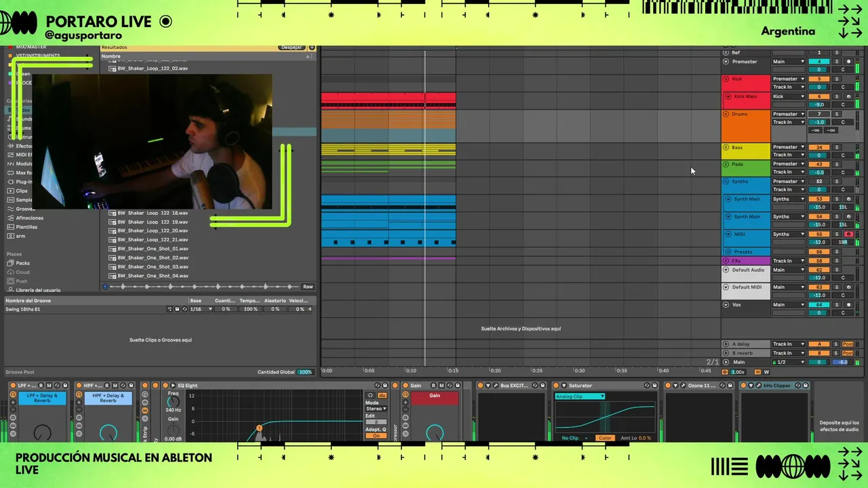Toggle the FXs track activator 58

pyautogui.click(x=818, y=261)
